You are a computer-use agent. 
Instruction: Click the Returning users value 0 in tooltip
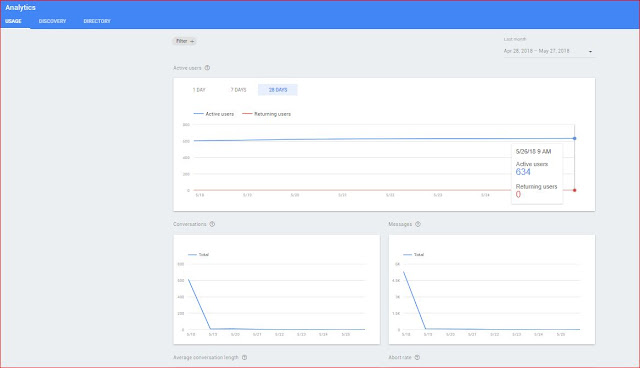[518, 195]
